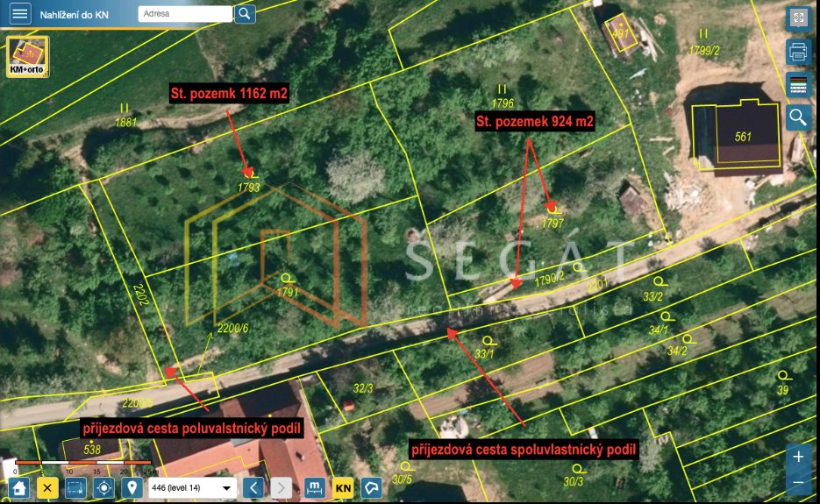820x504 pixels.
Task: Click parcel label 2200/5
Action: coord(138,402)
